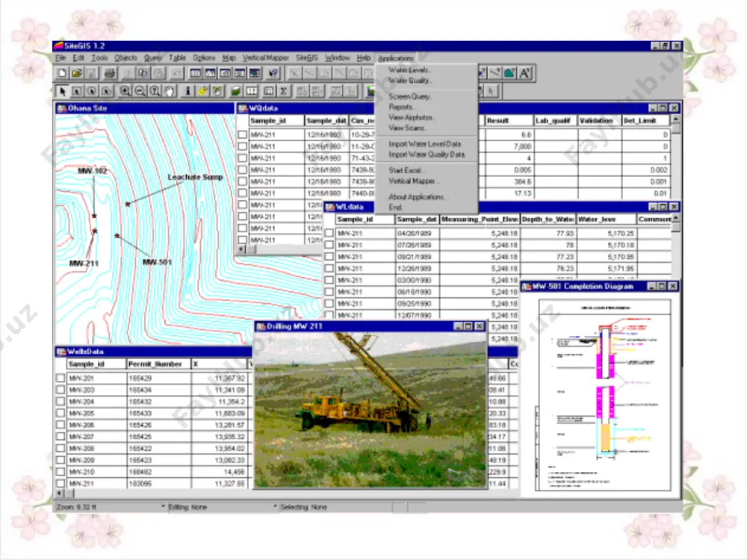Click Result column header in WQdata
The image size is (747, 560).
pos(509,121)
